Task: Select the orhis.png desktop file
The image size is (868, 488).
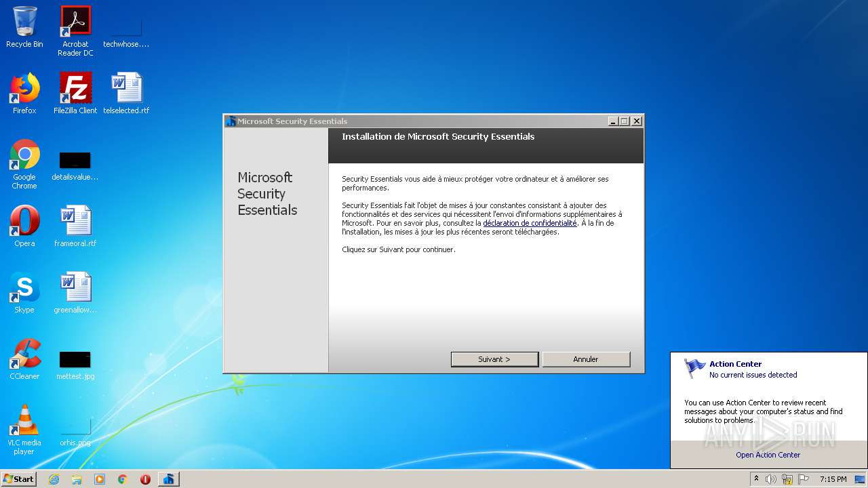Action: click(75, 432)
